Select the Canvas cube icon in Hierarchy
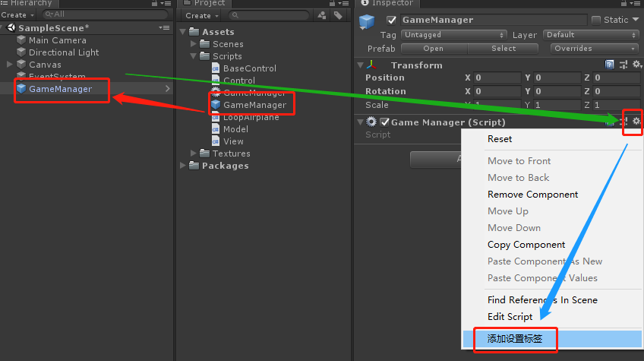 21,65
